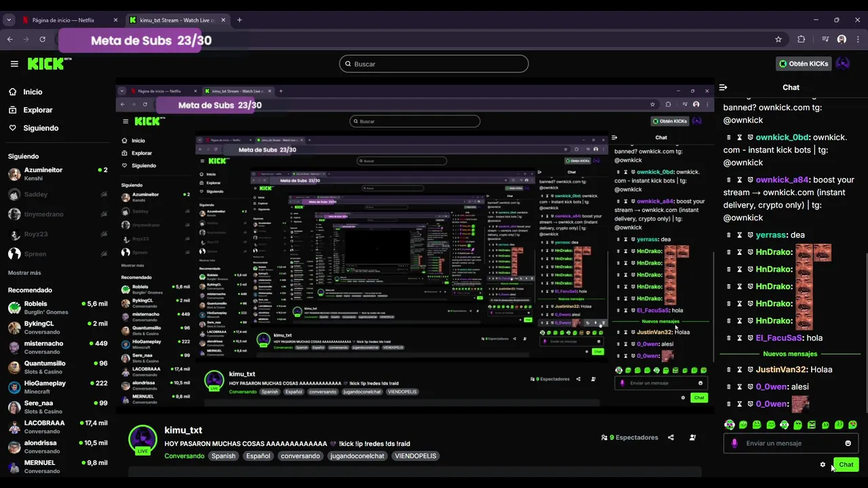Focus the Buscar search field in the outer page header
The image size is (868, 488).
434,64
